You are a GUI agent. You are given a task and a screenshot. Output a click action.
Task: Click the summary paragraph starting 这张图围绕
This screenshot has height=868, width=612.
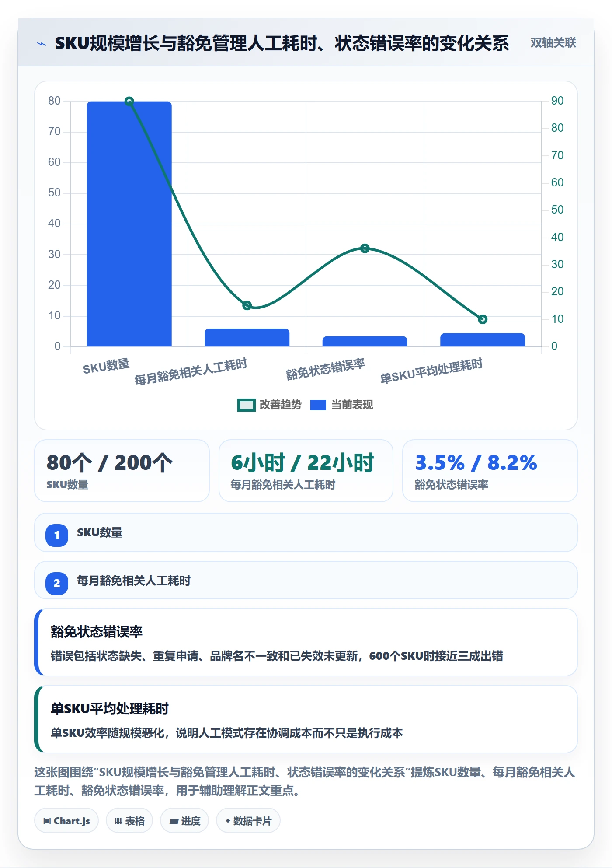tap(305, 781)
